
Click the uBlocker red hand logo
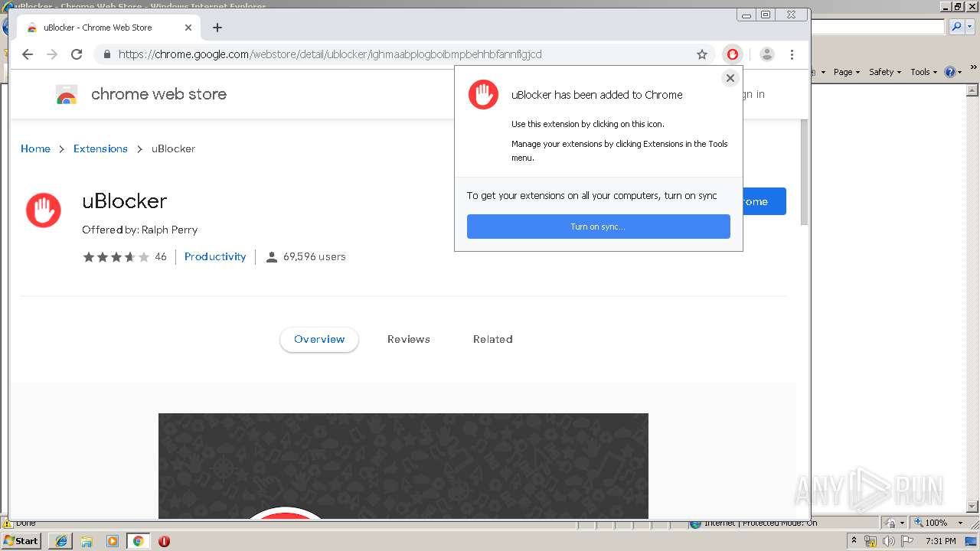[44, 210]
